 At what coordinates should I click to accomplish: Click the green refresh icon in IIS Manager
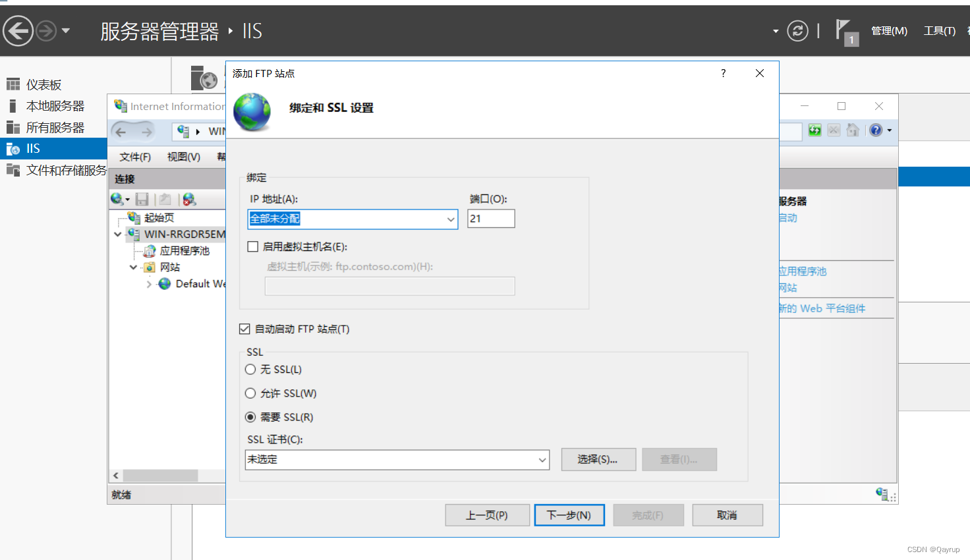[x=814, y=130]
